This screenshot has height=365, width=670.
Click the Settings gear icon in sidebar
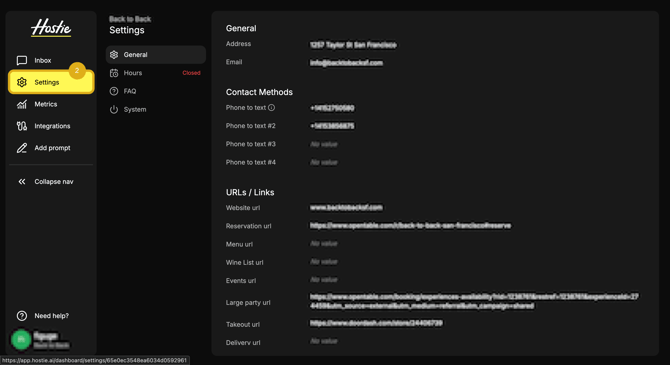click(22, 82)
